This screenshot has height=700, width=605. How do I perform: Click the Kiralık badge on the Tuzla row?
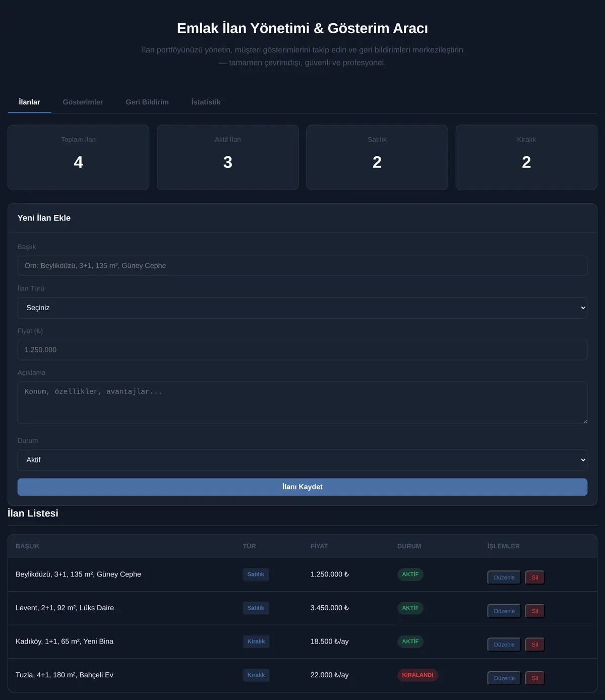click(x=256, y=675)
